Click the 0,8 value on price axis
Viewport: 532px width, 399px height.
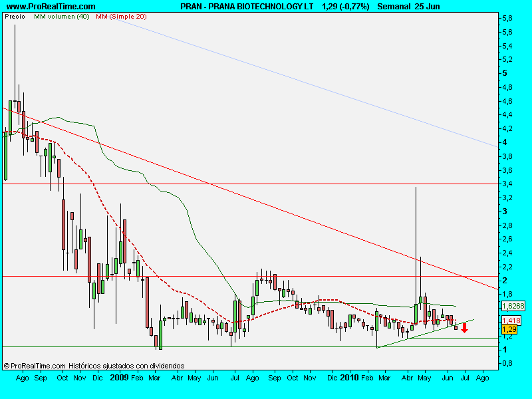[x=507, y=364]
